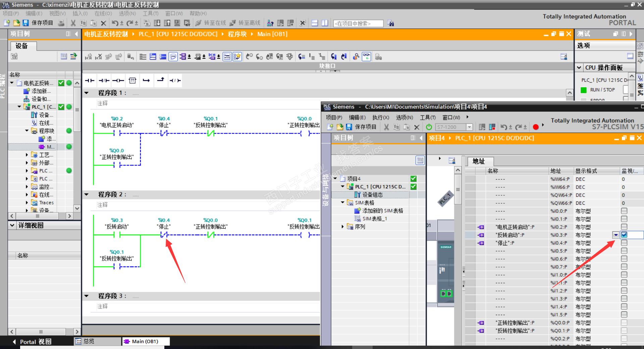Expand the 序列 node in PLCSIM tree
644x349 pixels.
[342, 227]
